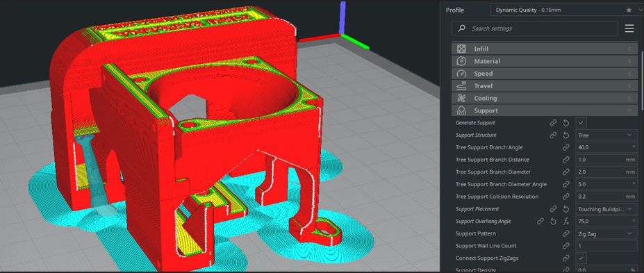Click the link icon for Support Placement
Image resolution: width=644 pixels, height=273 pixels.
point(553,209)
